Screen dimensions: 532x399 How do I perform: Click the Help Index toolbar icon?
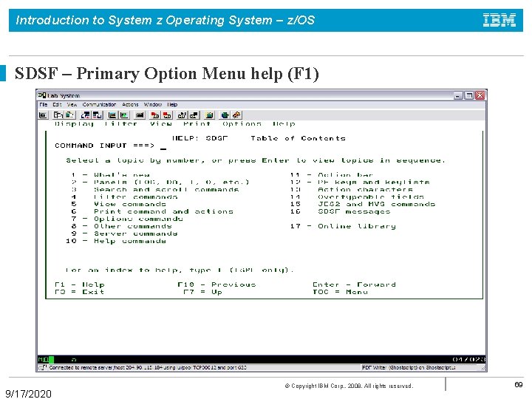pyautogui.click(x=236, y=115)
